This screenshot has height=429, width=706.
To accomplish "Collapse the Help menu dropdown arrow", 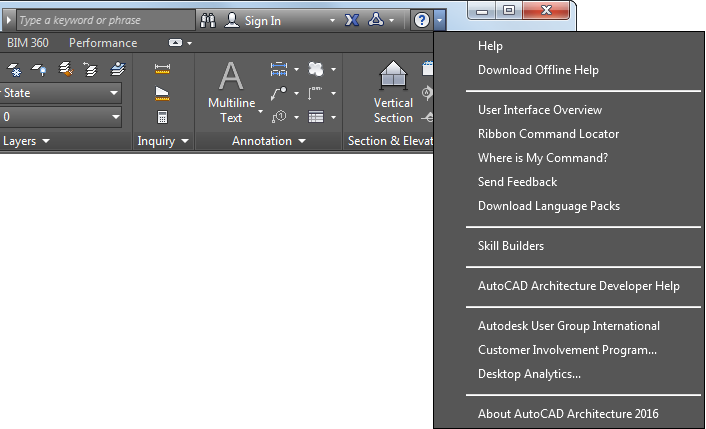I will tap(439, 20).
